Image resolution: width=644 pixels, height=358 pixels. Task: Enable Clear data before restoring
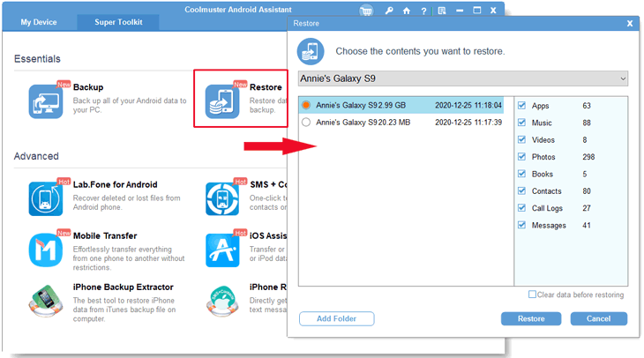click(532, 295)
